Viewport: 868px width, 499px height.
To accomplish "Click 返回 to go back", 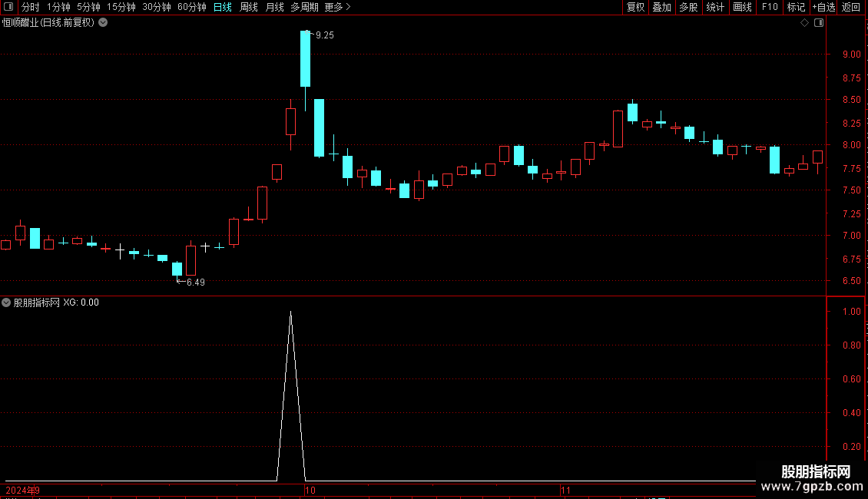I will click(851, 7).
